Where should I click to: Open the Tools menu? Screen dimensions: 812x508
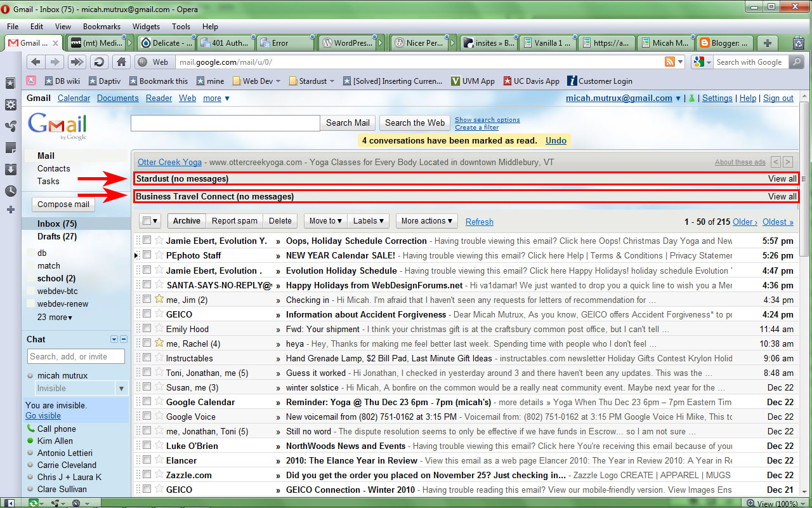(181, 27)
